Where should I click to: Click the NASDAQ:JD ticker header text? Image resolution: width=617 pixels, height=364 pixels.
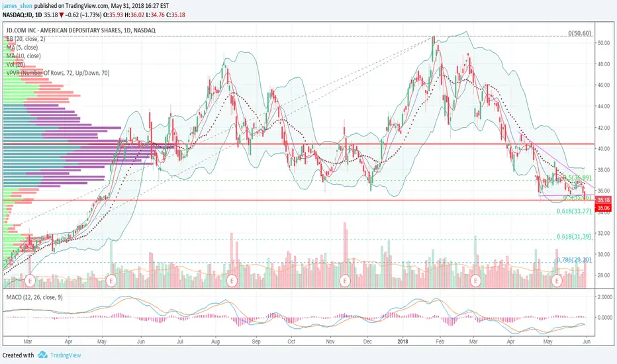(x=17, y=15)
